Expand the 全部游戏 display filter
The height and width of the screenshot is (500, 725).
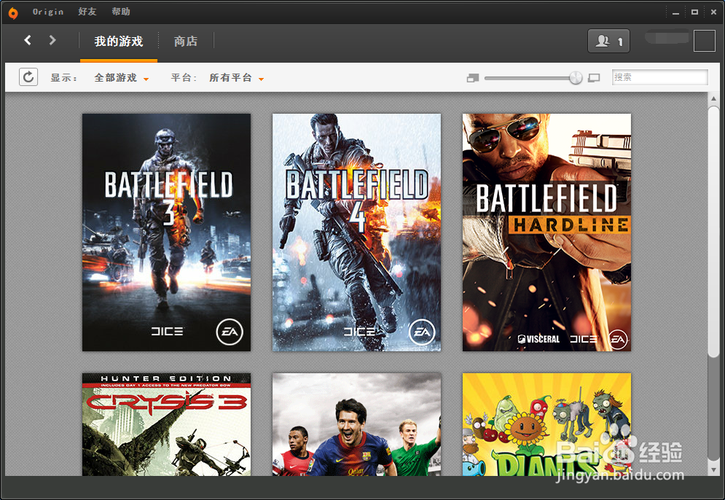(121, 78)
